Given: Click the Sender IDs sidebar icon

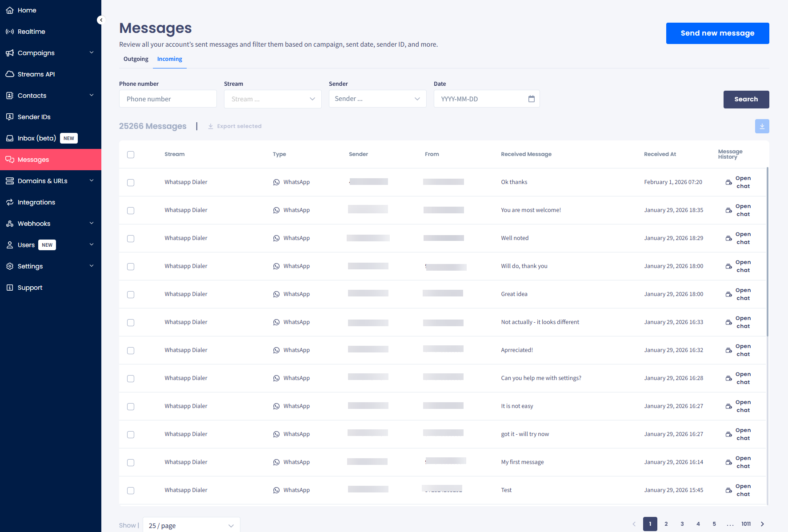Looking at the screenshot, I should (x=9, y=116).
